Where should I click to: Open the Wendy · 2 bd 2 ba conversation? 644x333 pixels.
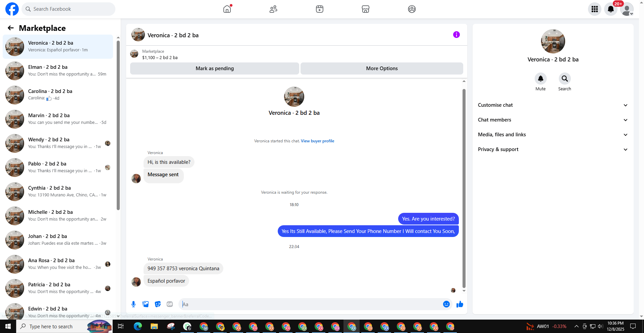pyautogui.click(x=58, y=143)
